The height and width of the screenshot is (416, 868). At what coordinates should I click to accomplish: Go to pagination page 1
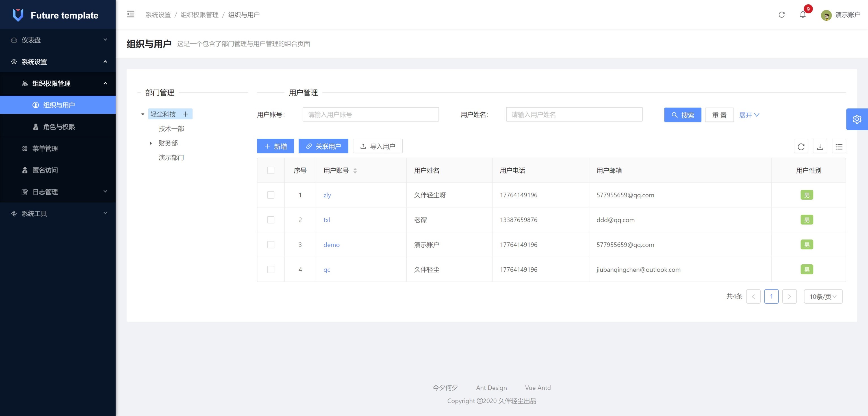point(771,297)
